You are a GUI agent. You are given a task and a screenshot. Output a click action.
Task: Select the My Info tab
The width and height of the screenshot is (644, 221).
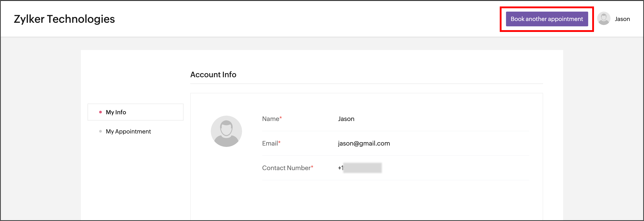116,112
